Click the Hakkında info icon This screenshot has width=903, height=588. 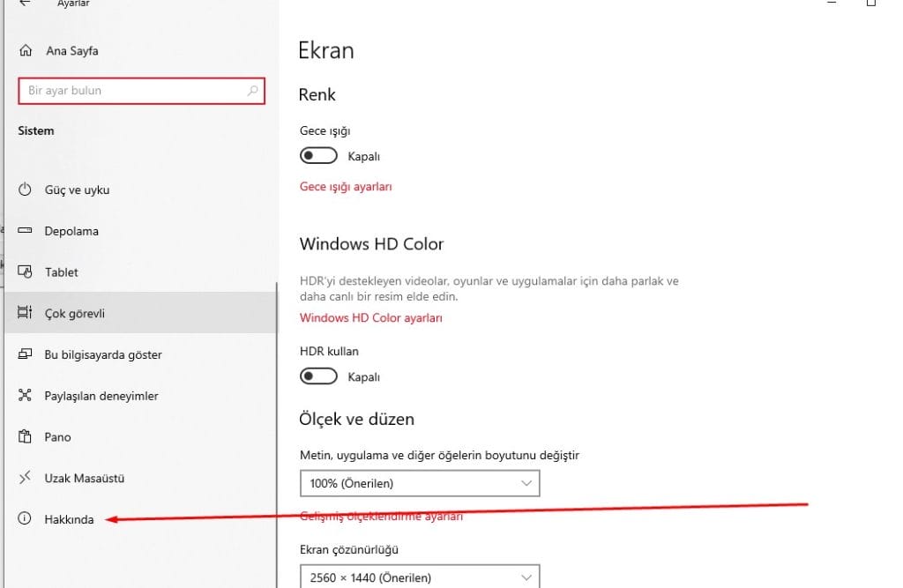pos(26,519)
